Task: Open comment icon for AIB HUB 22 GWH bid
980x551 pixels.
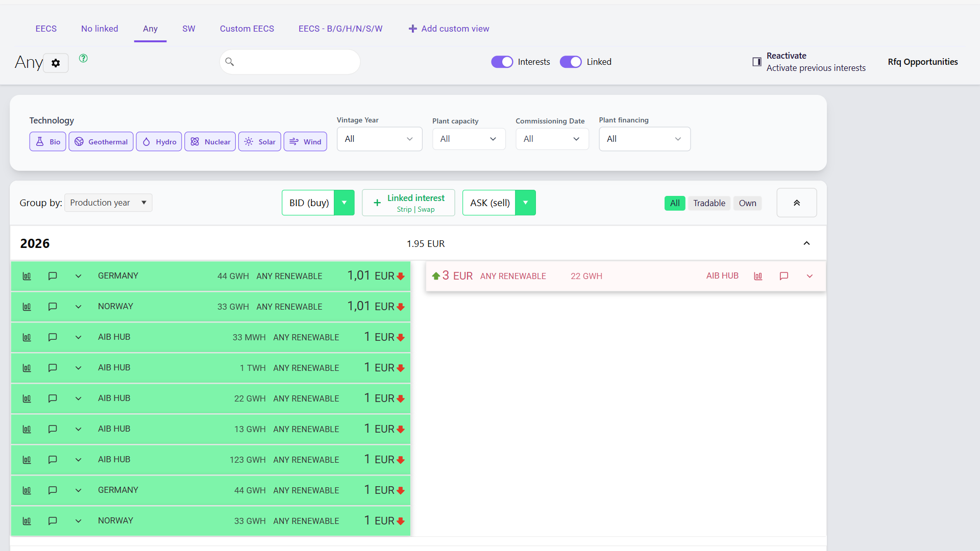Action: click(53, 398)
